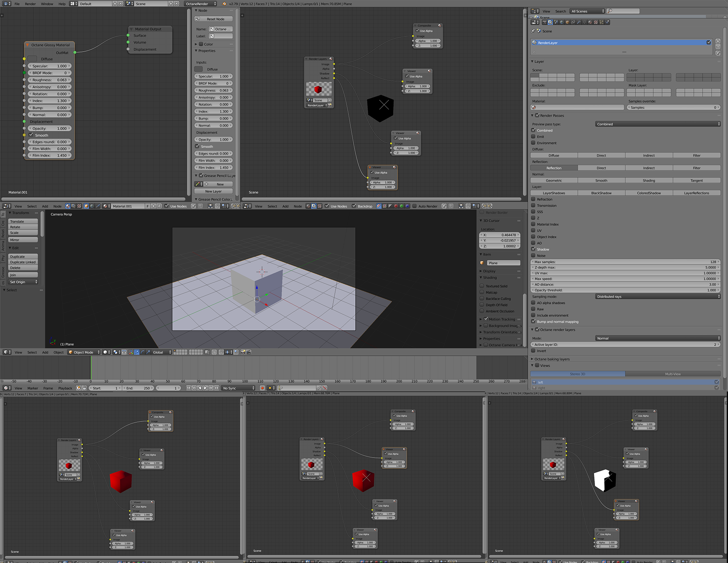Screen dimensions: 728x563
Task: Select the translate manipulator arrow icon
Action: click(x=136, y=352)
